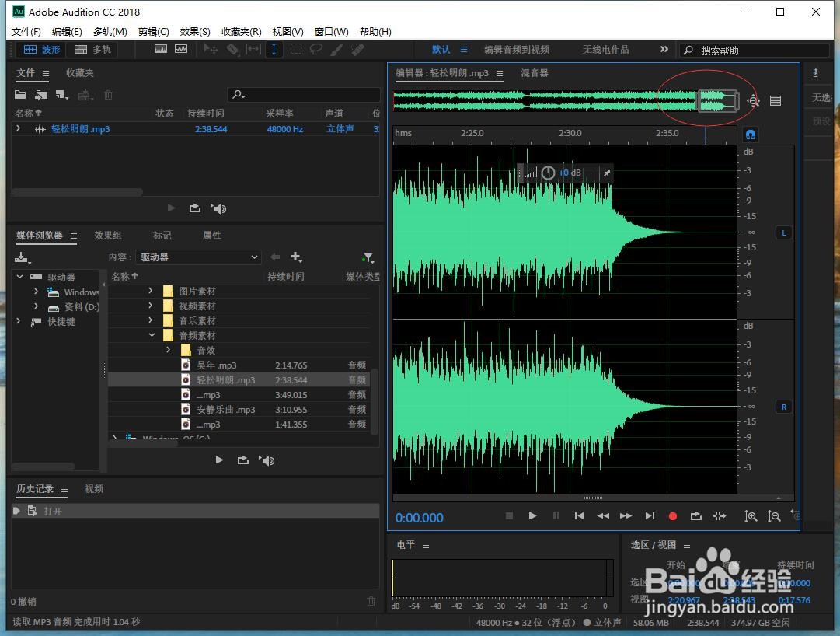This screenshot has width=840, height=636.
Task: Expand the workspace overflow list
Action: tap(664, 49)
